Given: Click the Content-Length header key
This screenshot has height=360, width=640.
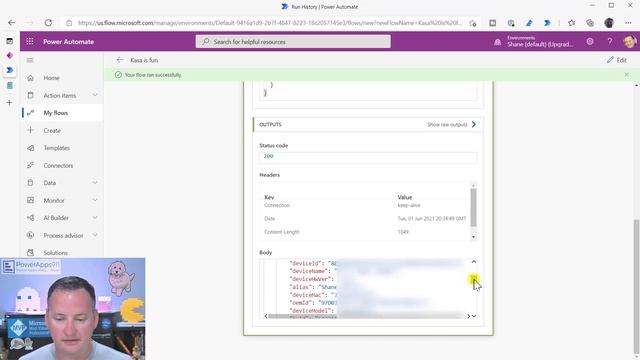Looking at the screenshot, I should point(282,232).
